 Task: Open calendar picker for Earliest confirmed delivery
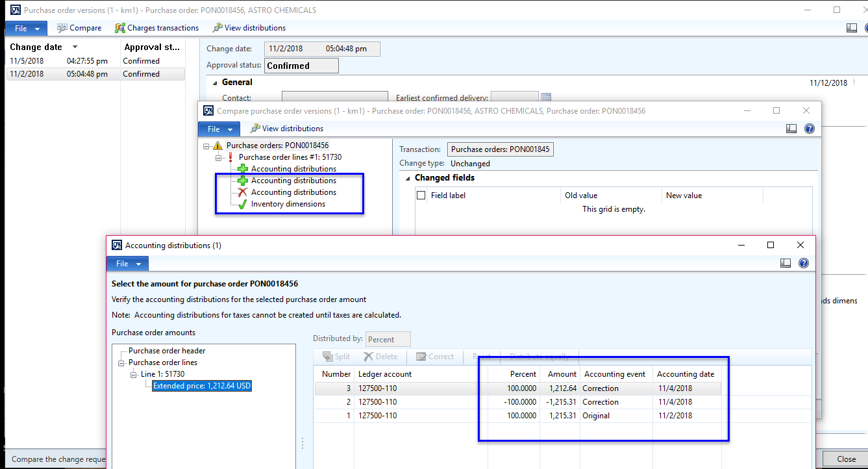546,98
